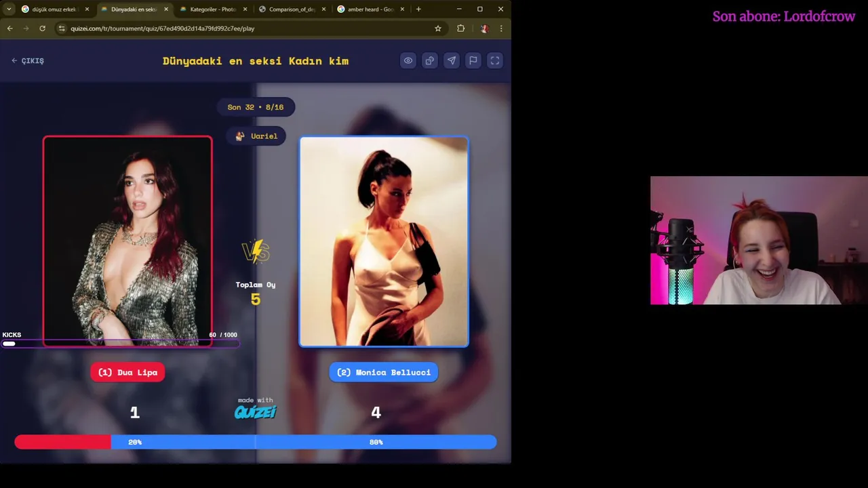Click the flag report icon

pyautogui.click(x=473, y=60)
